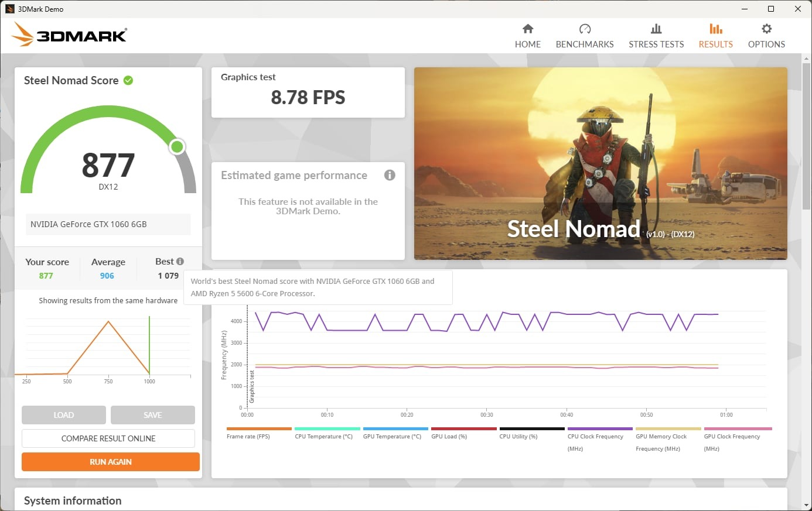Click 'Showing results from the same hardware' text

(x=108, y=300)
